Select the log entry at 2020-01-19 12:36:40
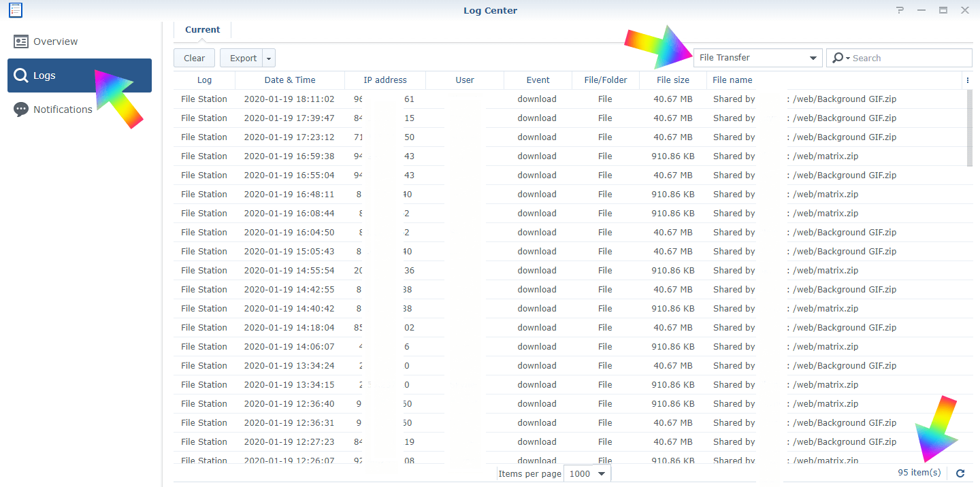Screen dimensions: 980x487 (570, 404)
